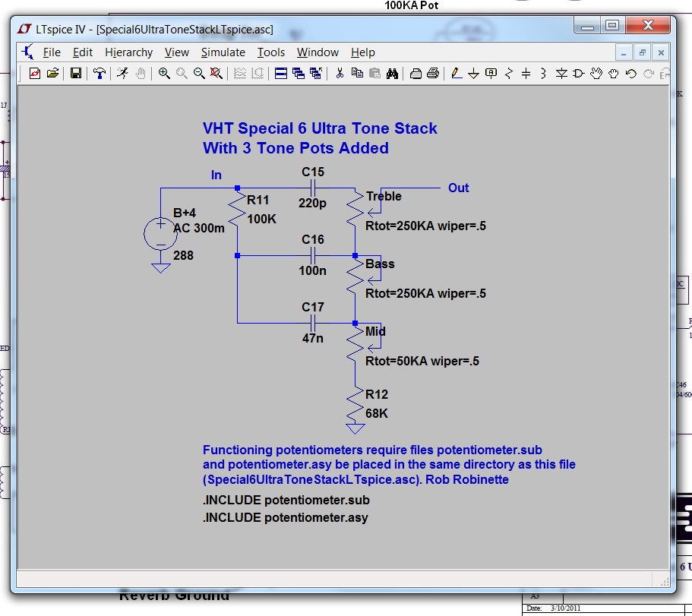Open the Hierarchy menu

click(129, 52)
